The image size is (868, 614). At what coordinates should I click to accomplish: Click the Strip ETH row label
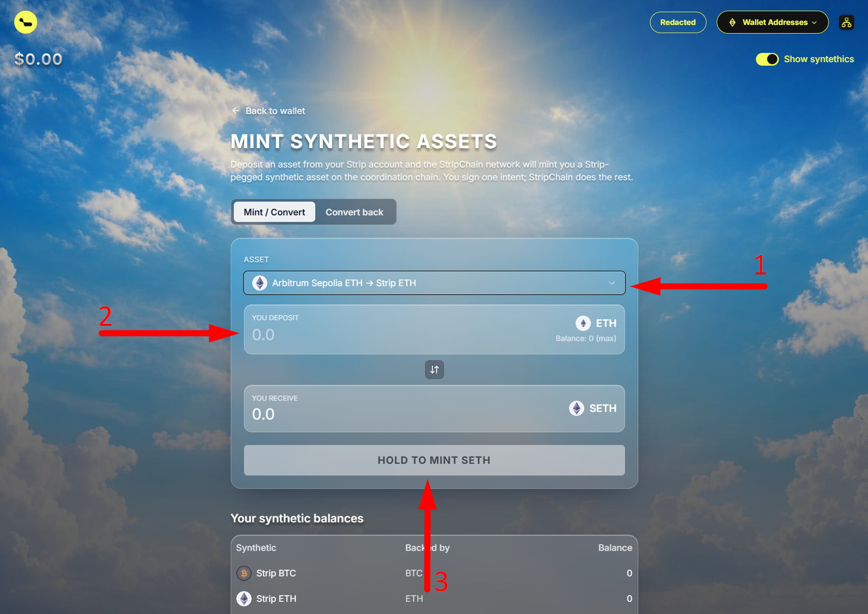pos(276,599)
